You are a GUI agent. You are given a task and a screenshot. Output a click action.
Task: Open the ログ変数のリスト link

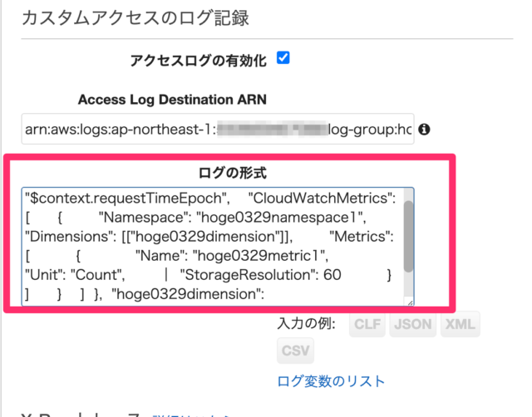pos(331,381)
